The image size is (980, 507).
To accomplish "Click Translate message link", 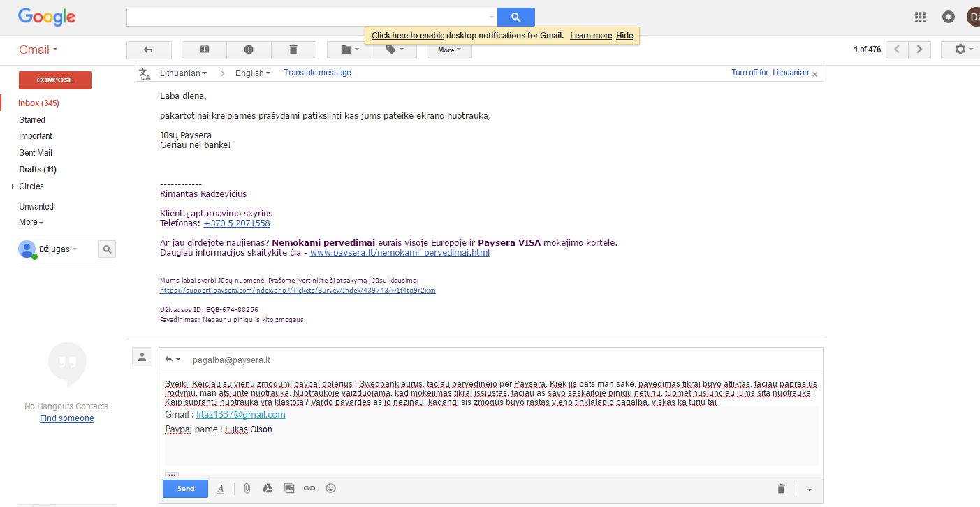I will point(317,73).
